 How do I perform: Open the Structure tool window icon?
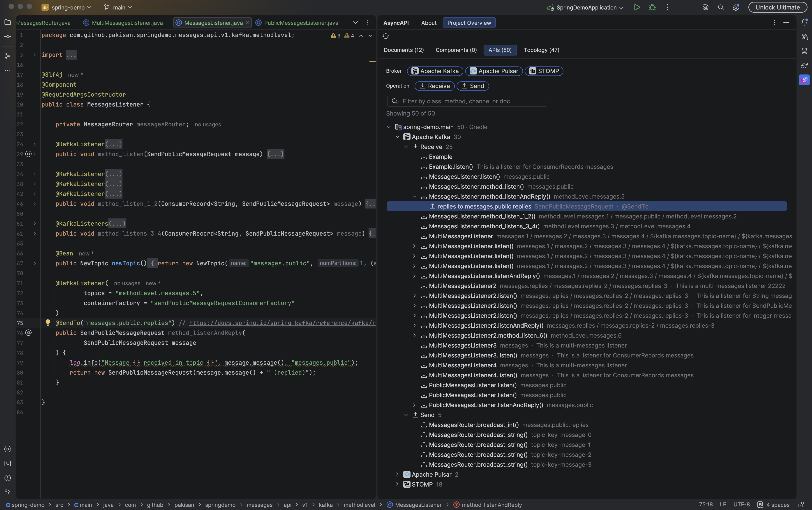point(7,56)
